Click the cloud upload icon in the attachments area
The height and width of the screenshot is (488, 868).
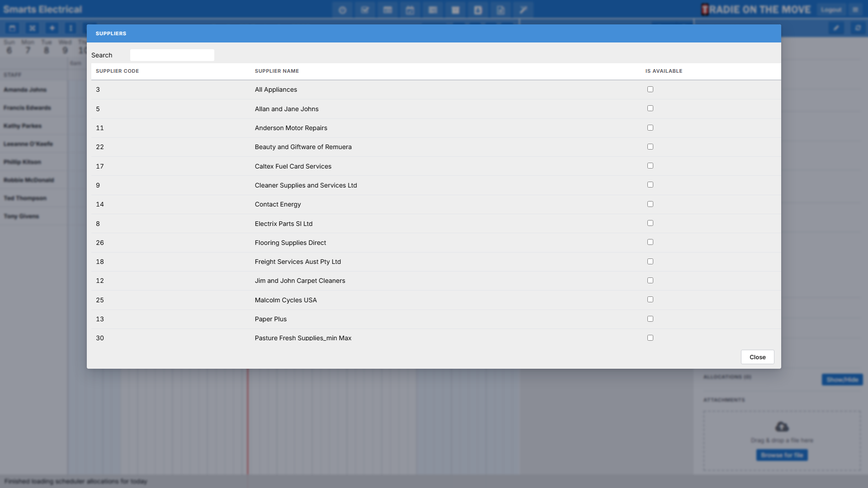(x=782, y=427)
